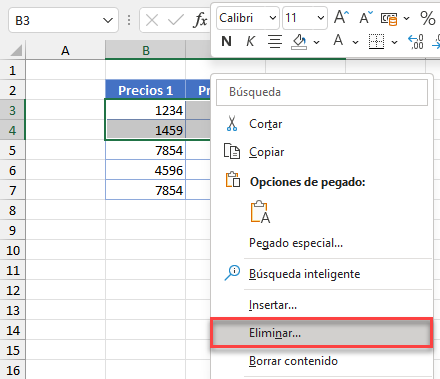
Task: Select row 1 header
Action: (13, 70)
